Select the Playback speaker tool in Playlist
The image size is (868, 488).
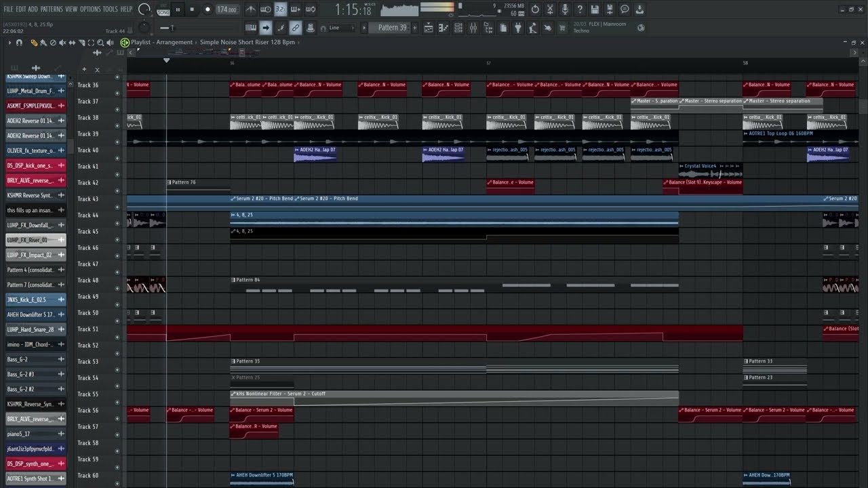click(x=110, y=42)
